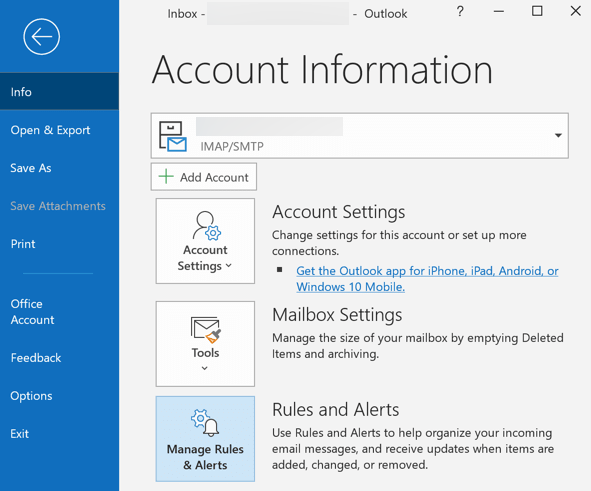Screen dimensions: 591x491
Task: Click the person-with-gear Account Settings icon
Action: click(207, 226)
